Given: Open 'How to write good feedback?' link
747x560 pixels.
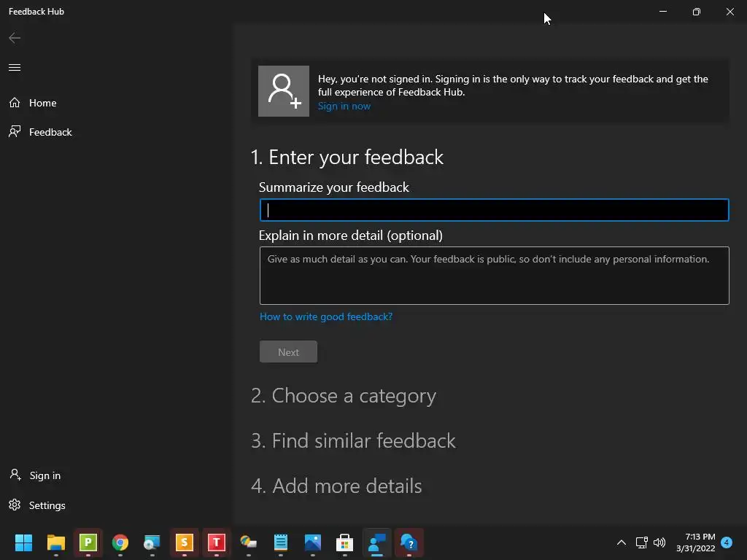Looking at the screenshot, I should click(x=326, y=316).
